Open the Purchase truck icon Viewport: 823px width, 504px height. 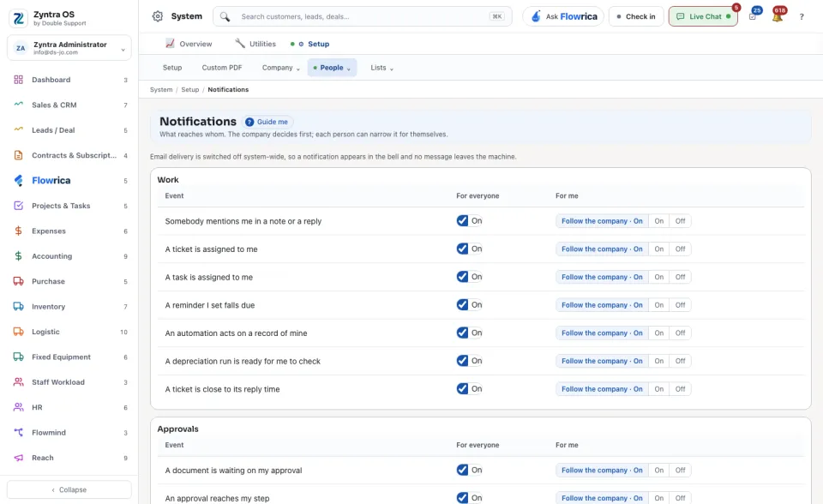tap(18, 281)
